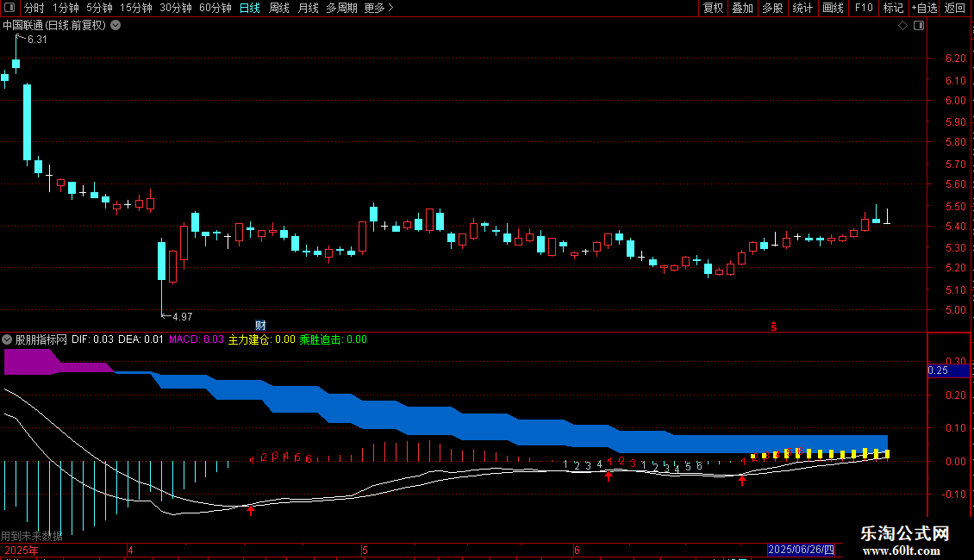974x560 pixels.
Task: Click the DEA: 0.01 value
Action: [x=141, y=339]
